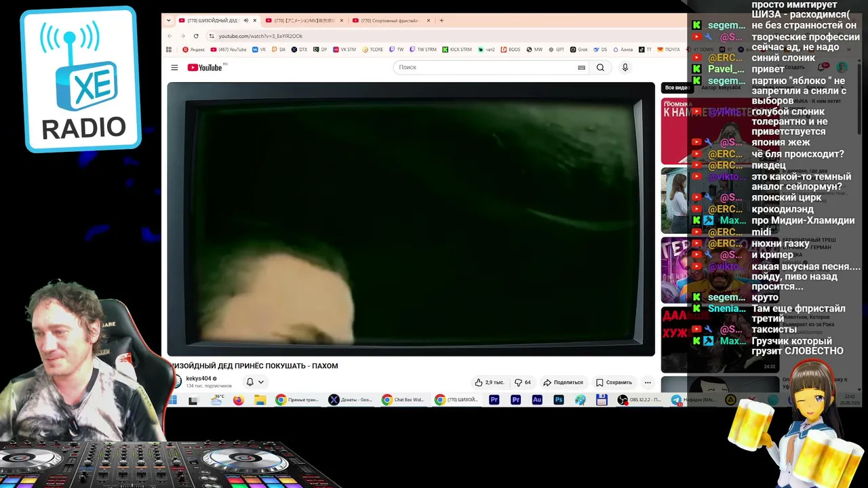
Task: Open the YouTube guide hamburger menu
Action: 174,68
